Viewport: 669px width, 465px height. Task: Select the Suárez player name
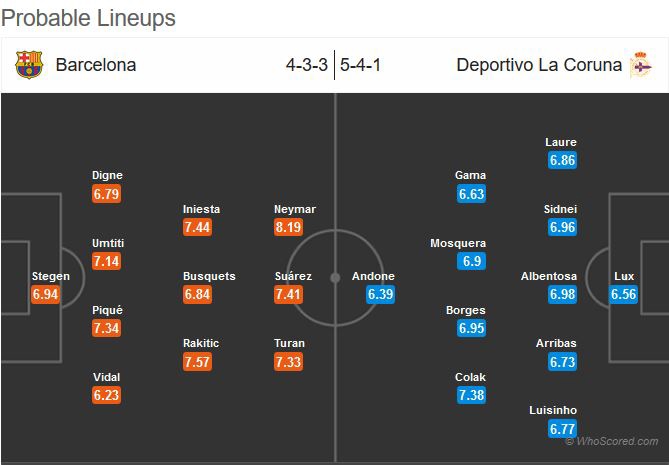click(x=293, y=276)
